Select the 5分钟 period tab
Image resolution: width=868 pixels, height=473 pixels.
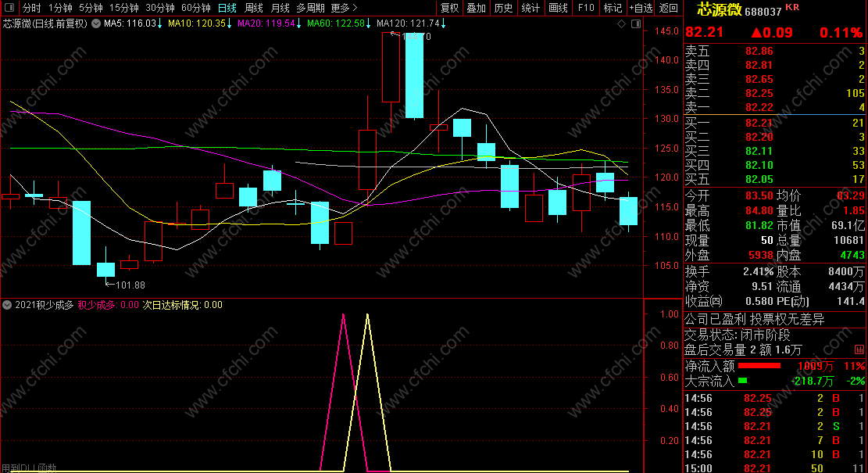click(x=91, y=8)
